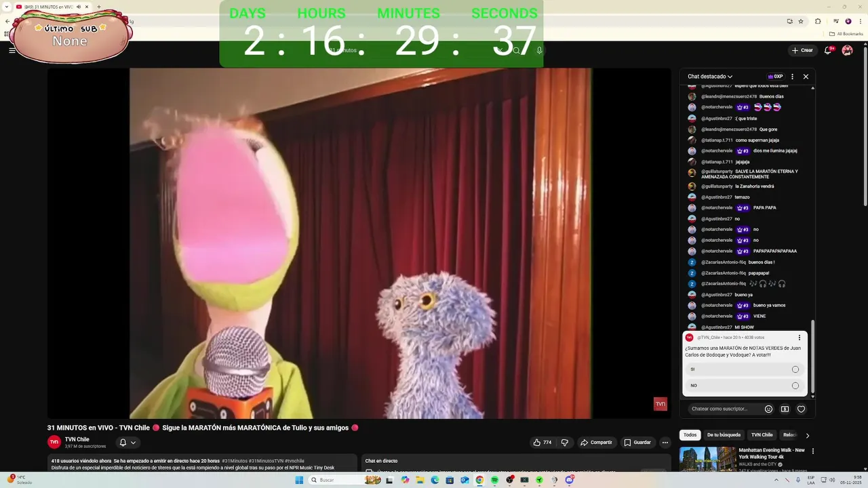Click the Compartir share button
This screenshot has height=488, width=868.
pos(596,443)
